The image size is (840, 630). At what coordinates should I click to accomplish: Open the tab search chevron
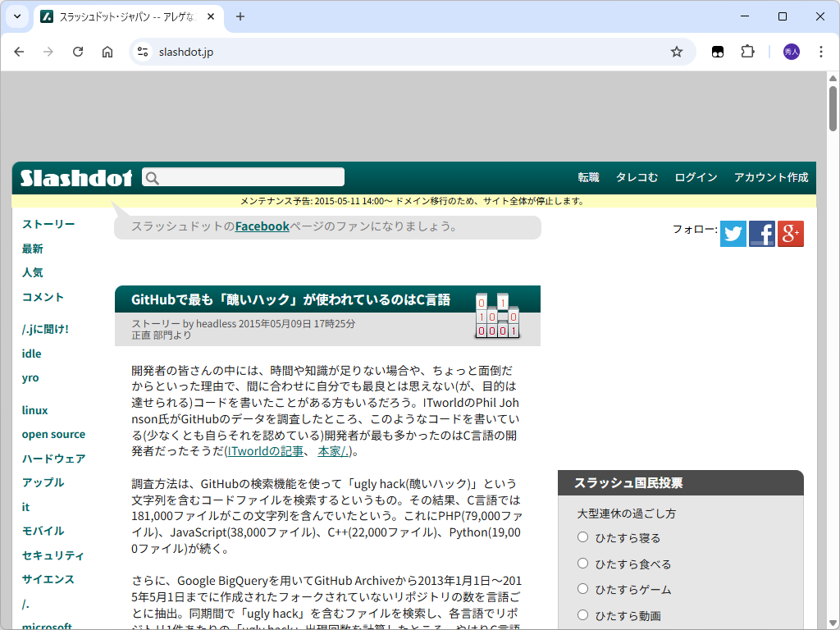point(16,16)
